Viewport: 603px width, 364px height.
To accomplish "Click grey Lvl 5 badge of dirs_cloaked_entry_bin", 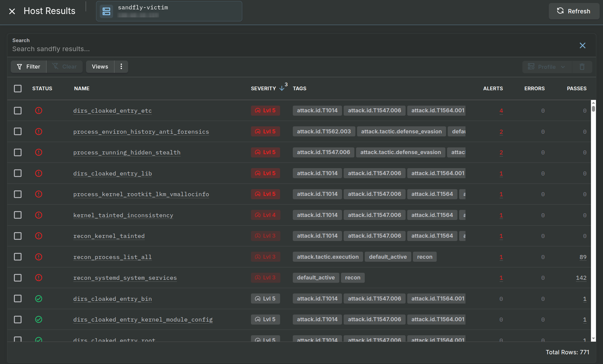I will [x=265, y=298].
